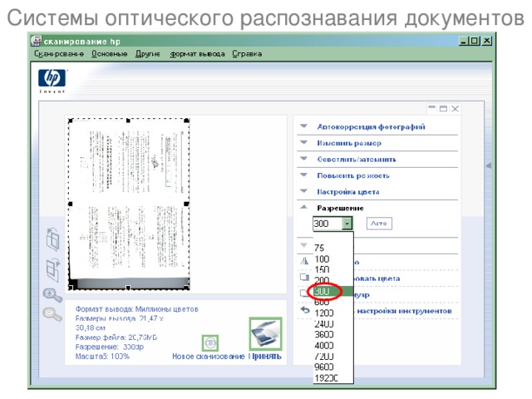Click Формат вывода: Миллионы цветов text
Viewport: 532px width, 399px height.
(x=136, y=309)
